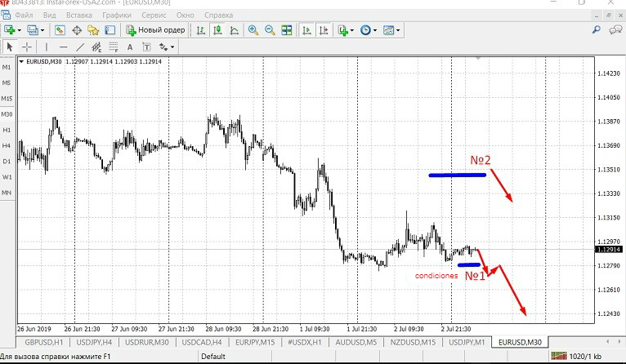Toggle candlestick chart display mode

[217, 30]
